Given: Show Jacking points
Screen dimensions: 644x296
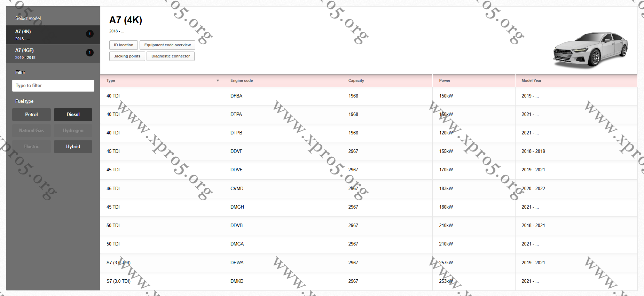Looking at the screenshot, I should (x=127, y=56).
